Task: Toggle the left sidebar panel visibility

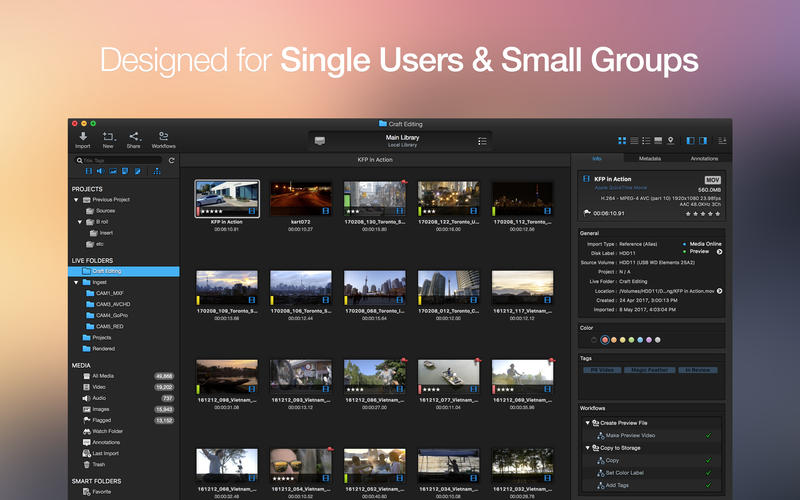Action: pyautogui.click(x=690, y=140)
